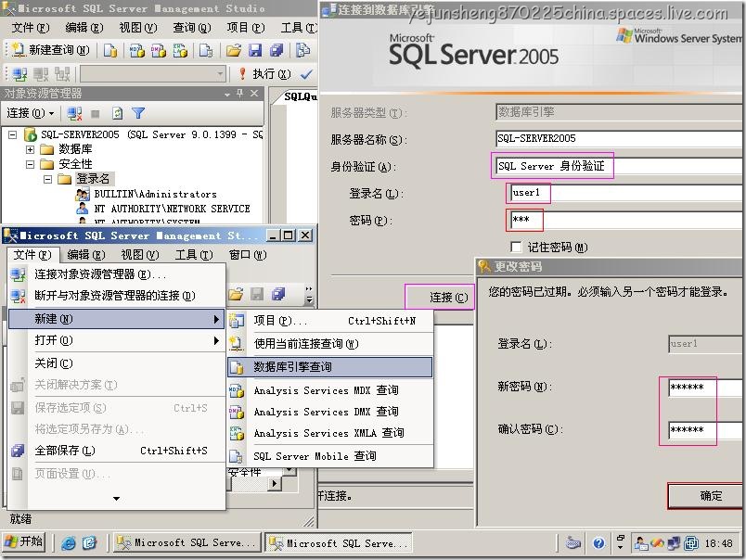
Task: Click the save all icon in the top toolbar
Action: point(277,50)
